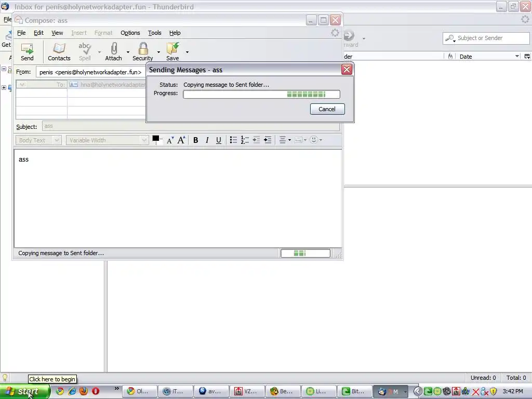532x399 pixels.
Task: Toggle Italic formatting
Action: point(207,140)
